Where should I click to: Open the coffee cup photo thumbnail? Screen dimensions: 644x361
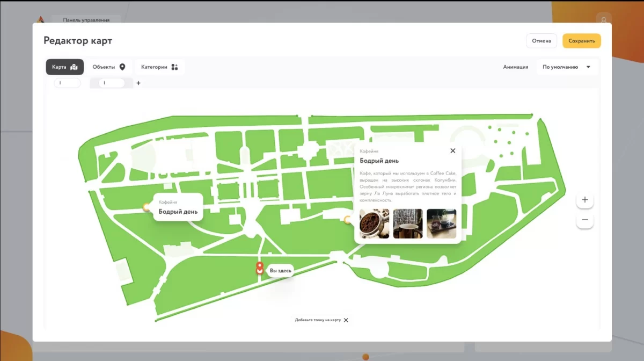tap(408, 223)
